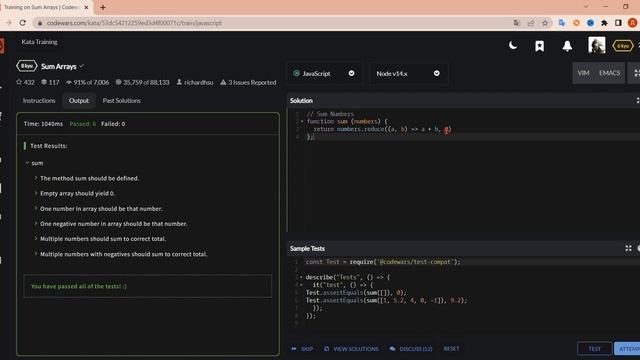Open the browser tab search chevron
The image size is (640, 360).
click(x=586, y=7)
